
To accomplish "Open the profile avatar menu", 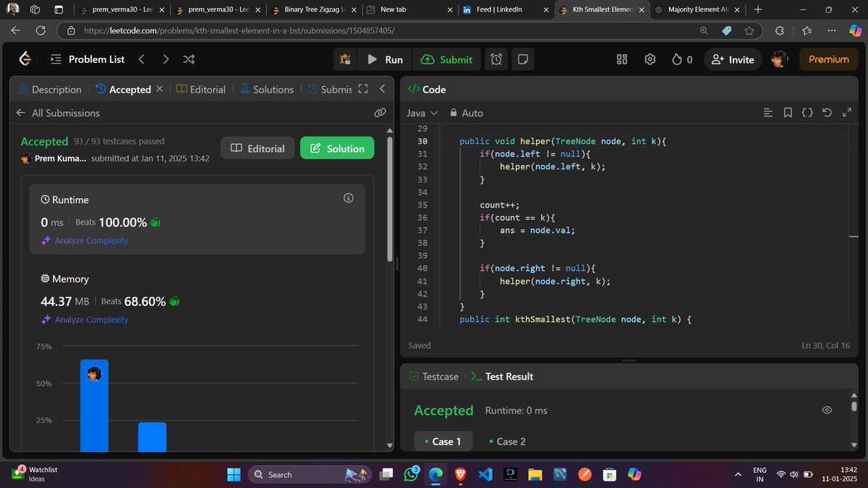I will (779, 59).
